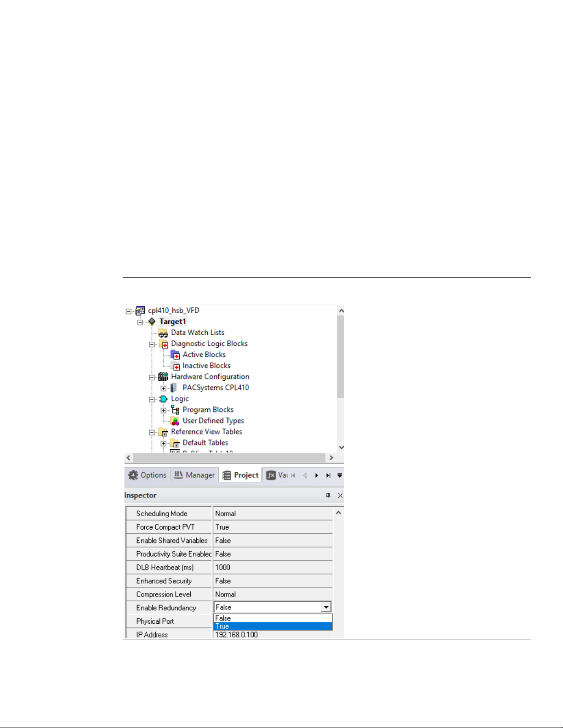This screenshot has width=563, height=728.
Task: Switch to the Project tab
Action: click(240, 475)
